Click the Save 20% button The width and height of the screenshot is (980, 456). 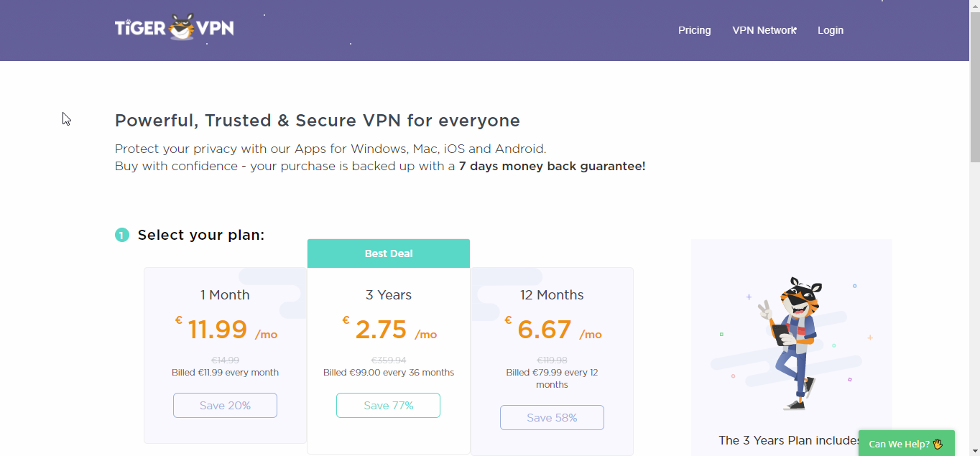click(x=225, y=406)
